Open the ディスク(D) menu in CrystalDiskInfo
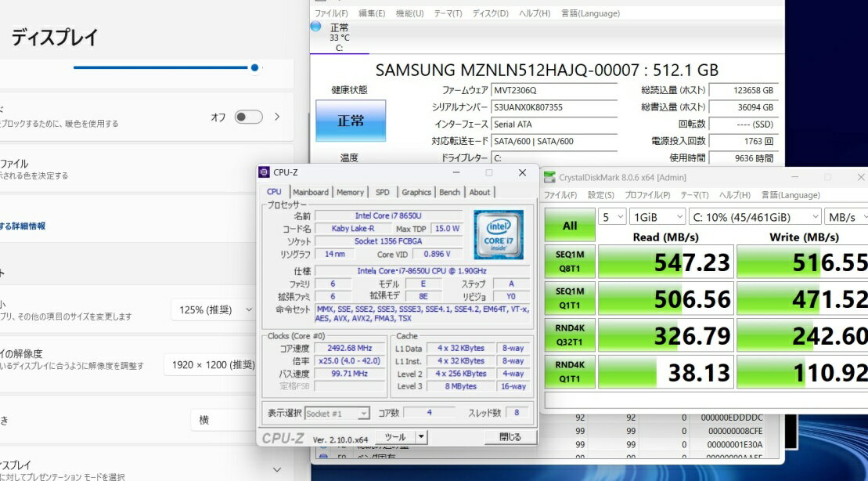Image resolution: width=868 pixels, height=481 pixels. (490, 13)
